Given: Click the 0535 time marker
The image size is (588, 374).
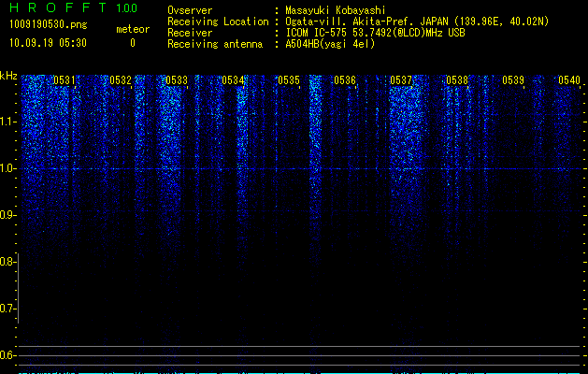Looking at the screenshot, I should [x=289, y=80].
